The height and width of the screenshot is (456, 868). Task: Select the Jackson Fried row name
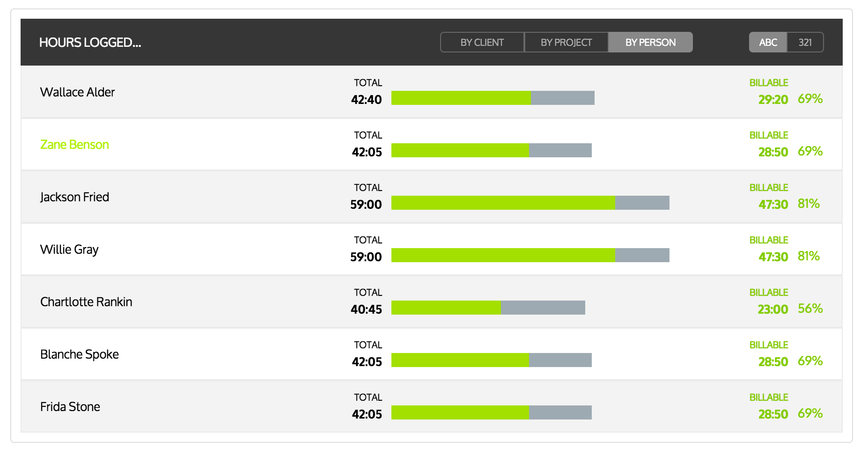(74, 197)
